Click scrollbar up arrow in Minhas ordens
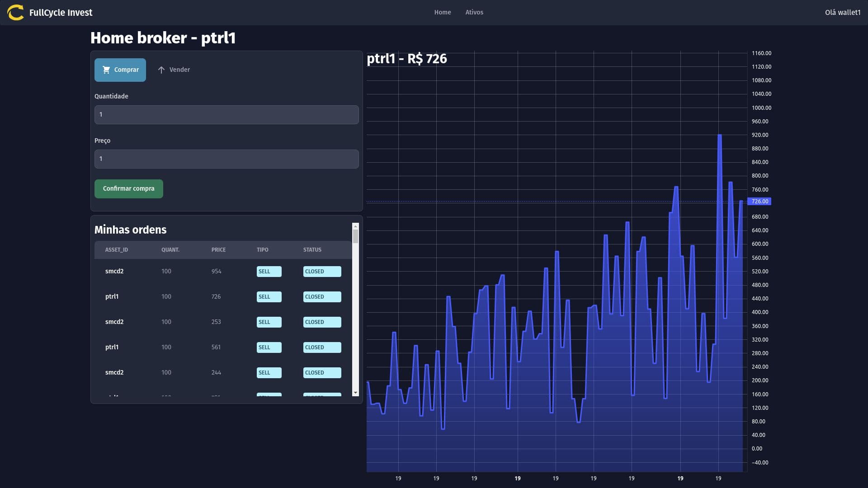This screenshot has width=868, height=488. (355, 226)
